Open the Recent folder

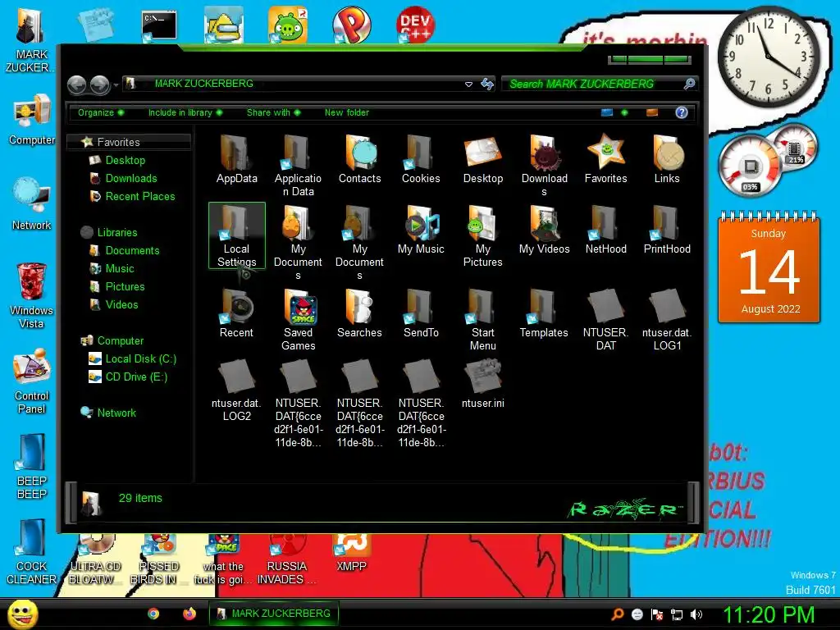point(236,314)
